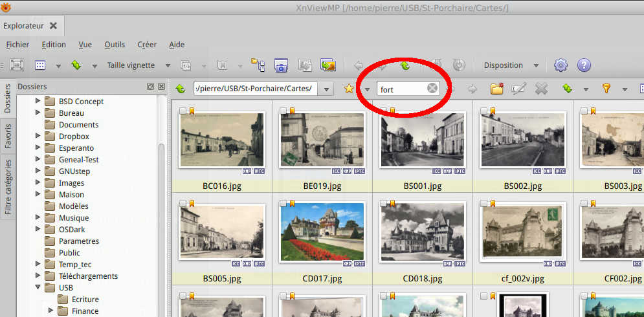The height and width of the screenshot is (317, 644).
Task: Open settings with the blue gear icon
Action: coord(561,65)
